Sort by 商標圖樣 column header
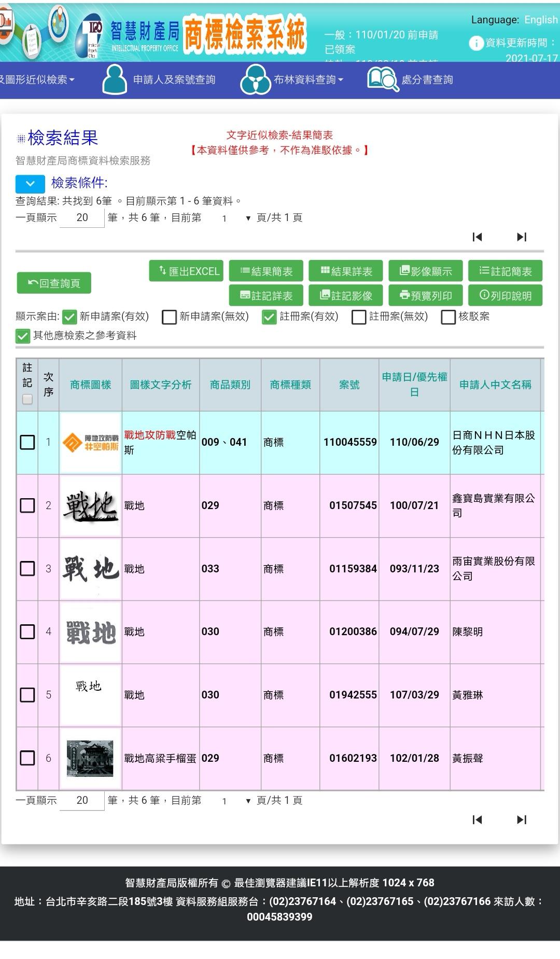This screenshot has width=560, height=959. [91, 385]
